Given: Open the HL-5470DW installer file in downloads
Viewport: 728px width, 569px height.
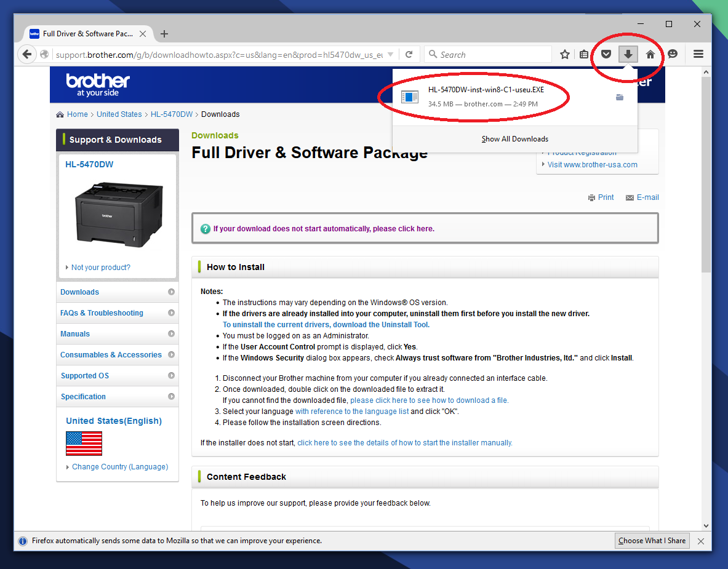Looking at the screenshot, I should 486,97.
